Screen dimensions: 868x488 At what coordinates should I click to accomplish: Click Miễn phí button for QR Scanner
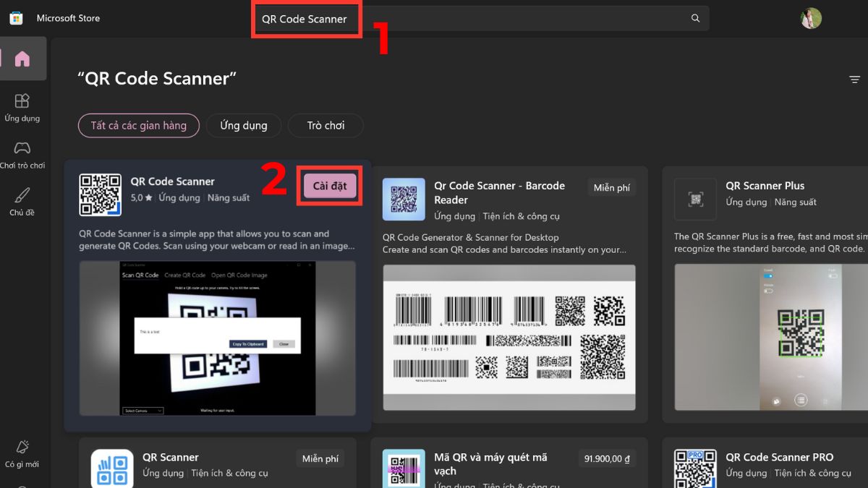pos(320,459)
